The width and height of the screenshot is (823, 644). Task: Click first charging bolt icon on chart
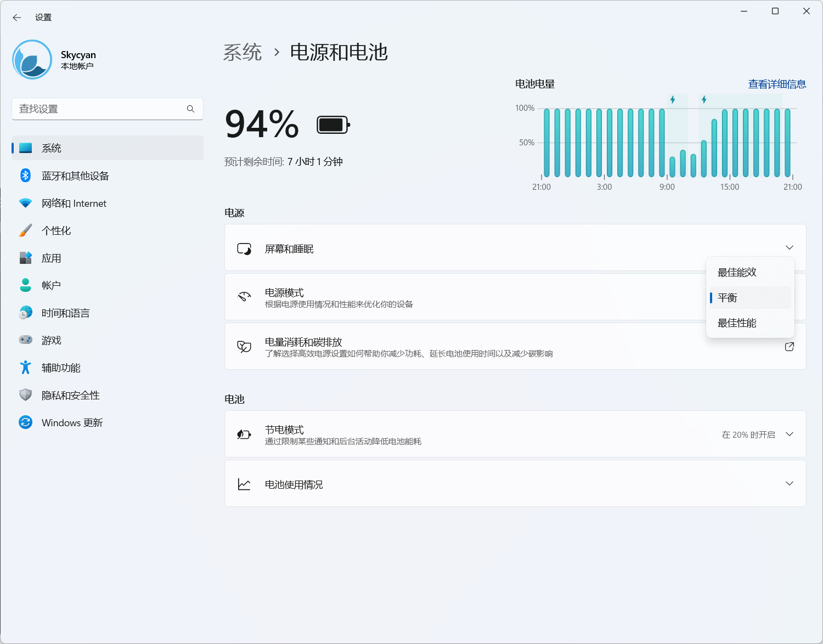coord(673,100)
